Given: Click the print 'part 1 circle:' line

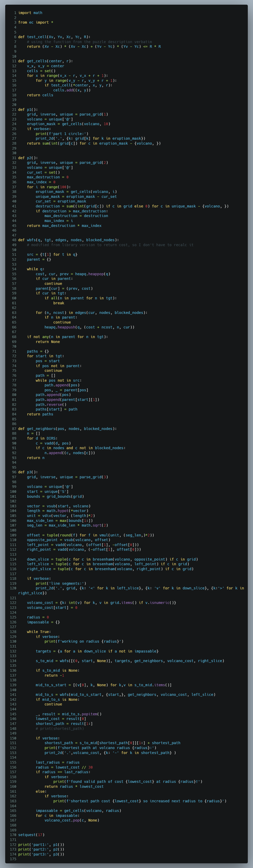Looking at the screenshot, I should (62, 134).
